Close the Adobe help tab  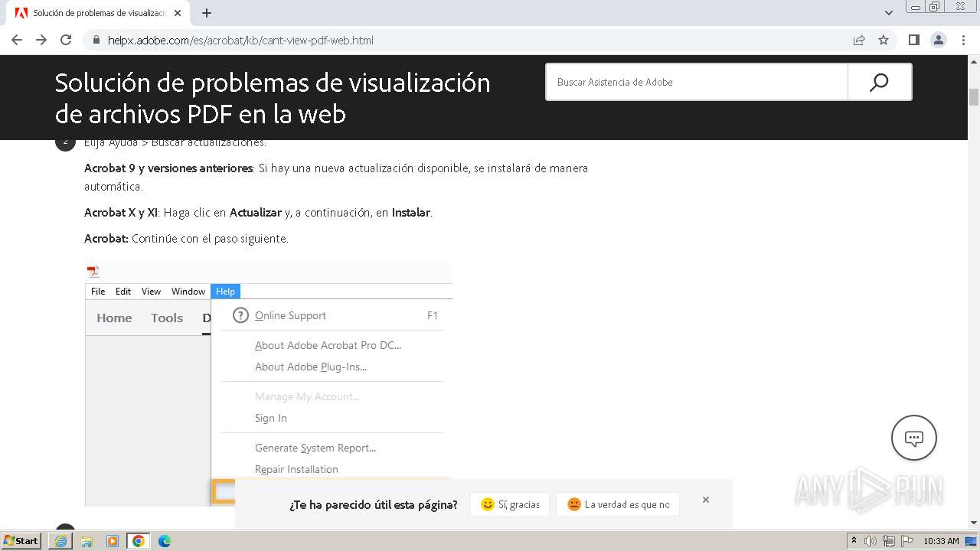[x=178, y=13]
